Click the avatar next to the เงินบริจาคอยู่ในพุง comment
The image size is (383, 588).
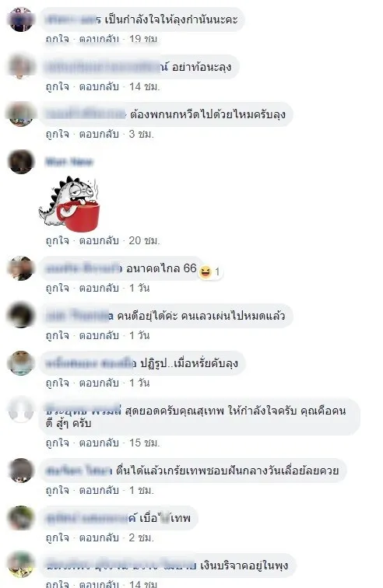21,565
